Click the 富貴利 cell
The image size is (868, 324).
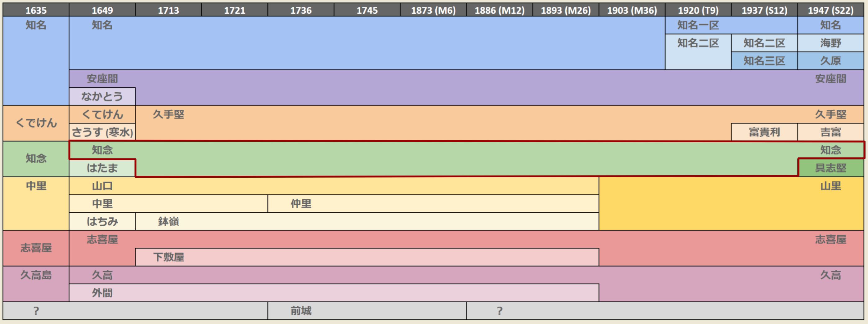point(764,132)
